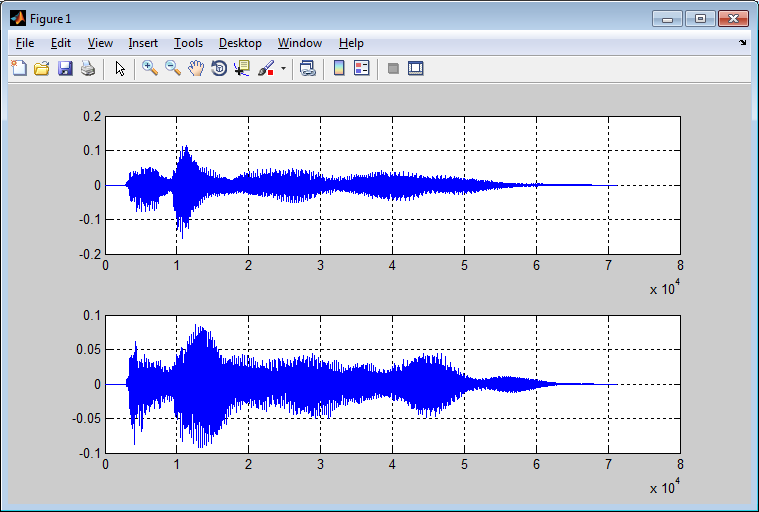Click the New Figure icon
The height and width of the screenshot is (512, 759).
(18, 69)
